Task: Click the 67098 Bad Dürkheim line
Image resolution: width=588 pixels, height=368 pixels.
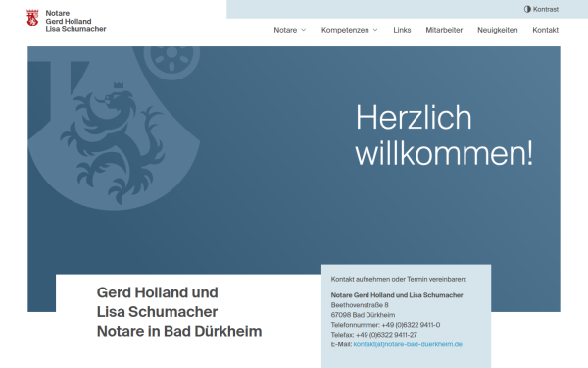Action: 363,315
